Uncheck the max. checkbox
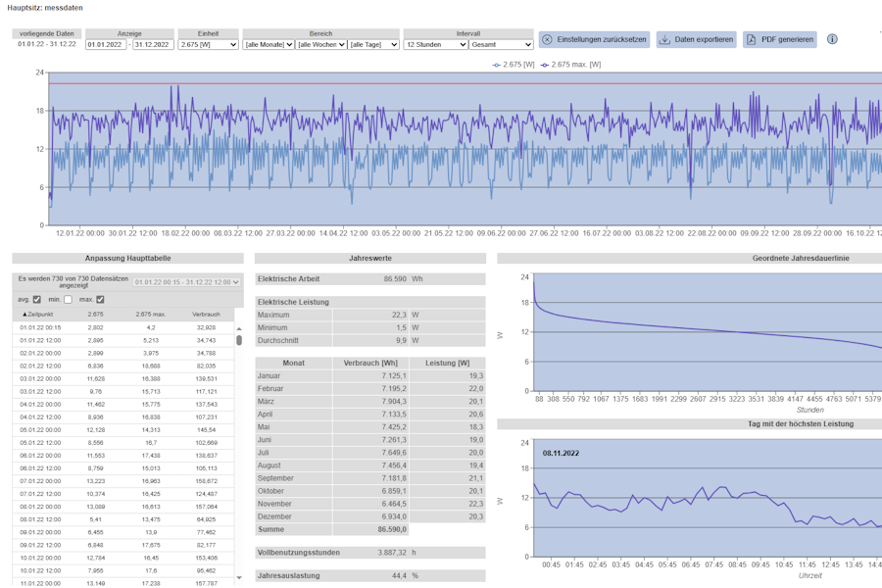 coord(100,299)
